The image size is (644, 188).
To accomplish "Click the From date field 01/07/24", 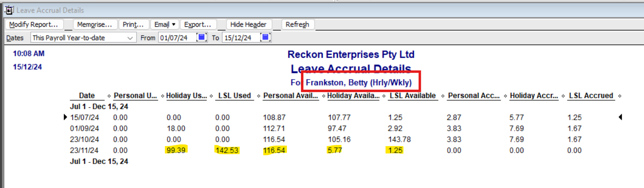I will (177, 38).
